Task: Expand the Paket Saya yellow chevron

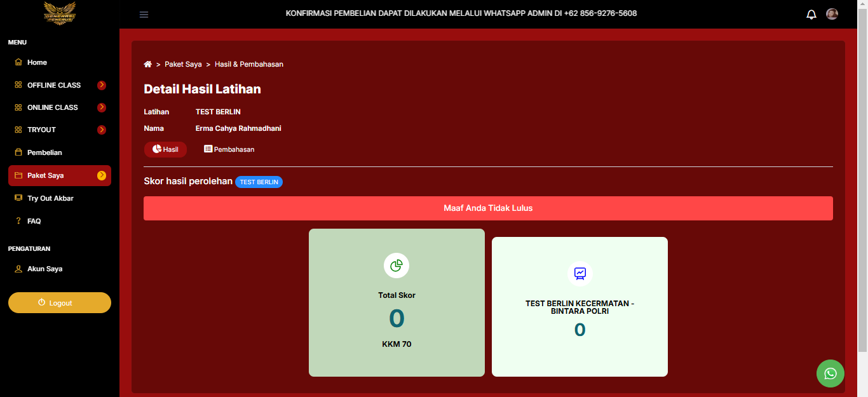Action: pyautogui.click(x=102, y=175)
